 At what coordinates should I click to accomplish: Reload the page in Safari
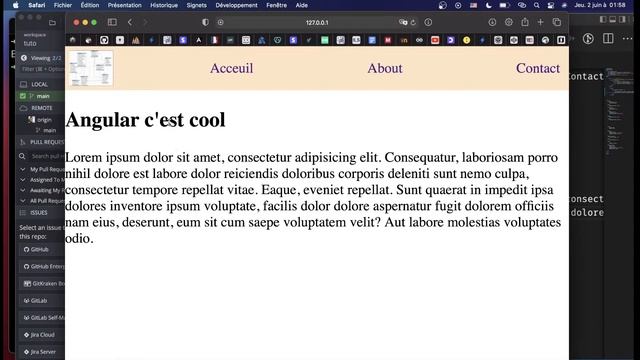point(413,22)
